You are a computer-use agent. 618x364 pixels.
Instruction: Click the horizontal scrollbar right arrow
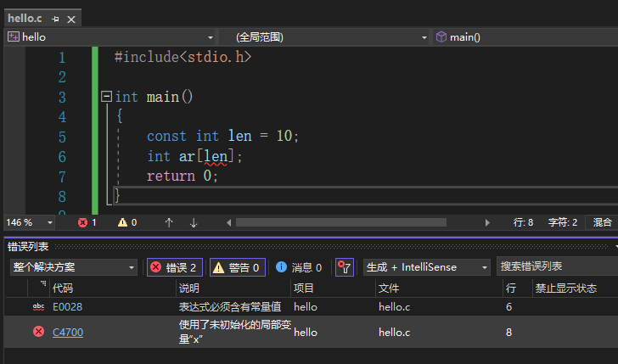487,222
